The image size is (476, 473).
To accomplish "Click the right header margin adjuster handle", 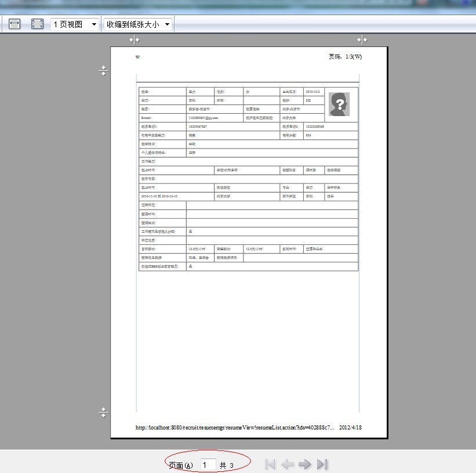I will (x=363, y=39).
